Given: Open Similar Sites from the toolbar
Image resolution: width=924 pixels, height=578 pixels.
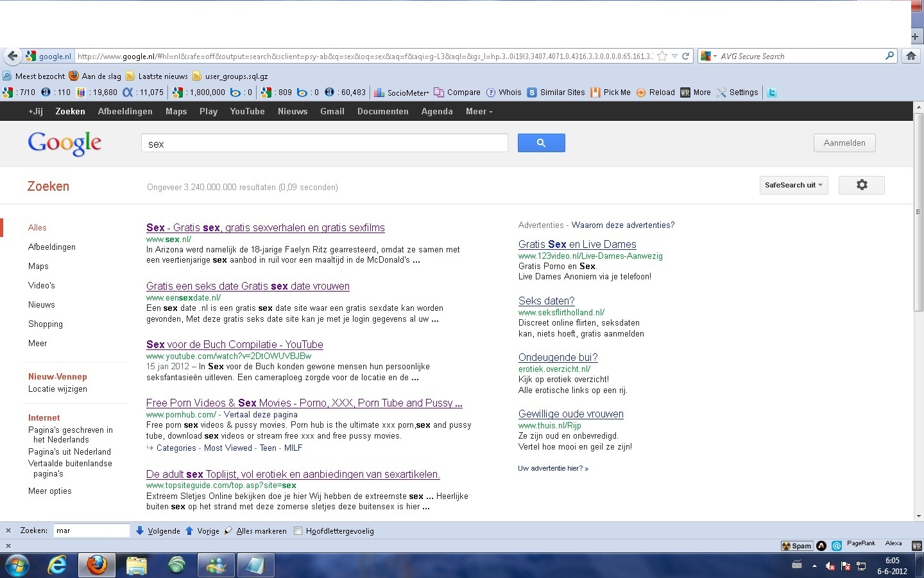Looking at the screenshot, I should (x=556, y=92).
